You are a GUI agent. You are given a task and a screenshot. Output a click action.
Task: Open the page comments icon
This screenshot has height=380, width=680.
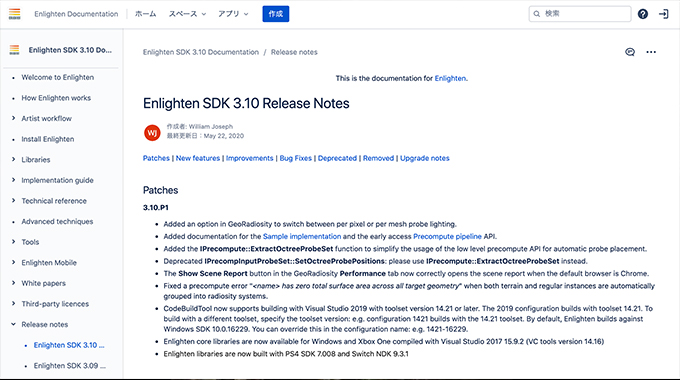click(630, 52)
